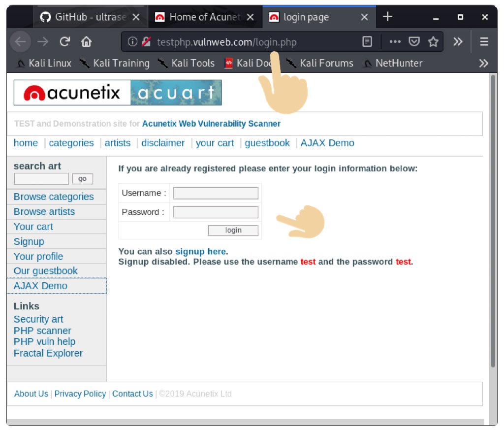504x432 pixels.
Task: Open the Kali Tools bookmark
Action: [186, 63]
